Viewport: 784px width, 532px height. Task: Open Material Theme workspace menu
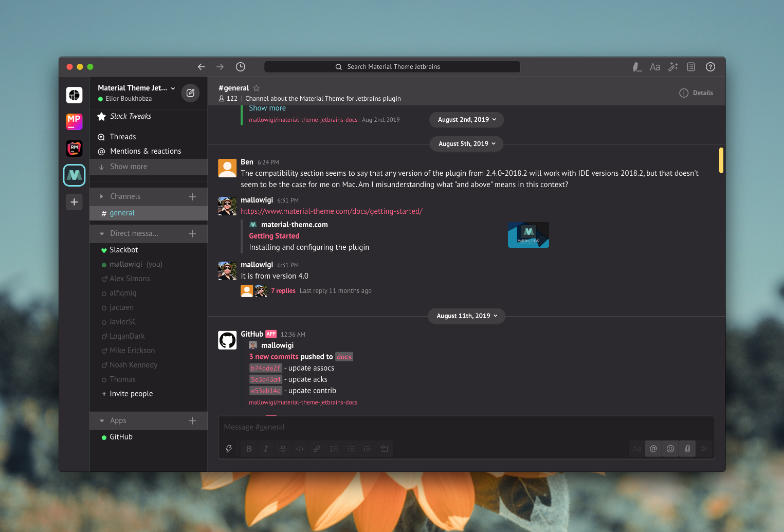tap(136, 88)
